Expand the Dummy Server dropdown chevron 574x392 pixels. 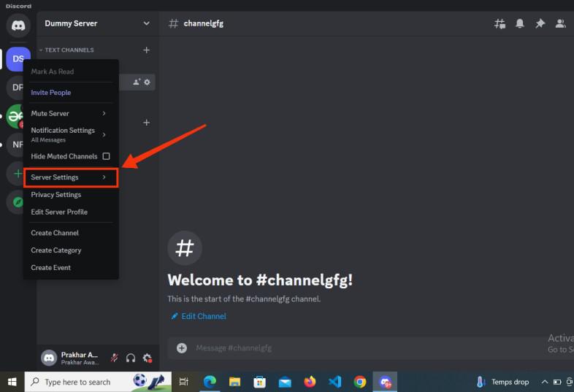(147, 24)
